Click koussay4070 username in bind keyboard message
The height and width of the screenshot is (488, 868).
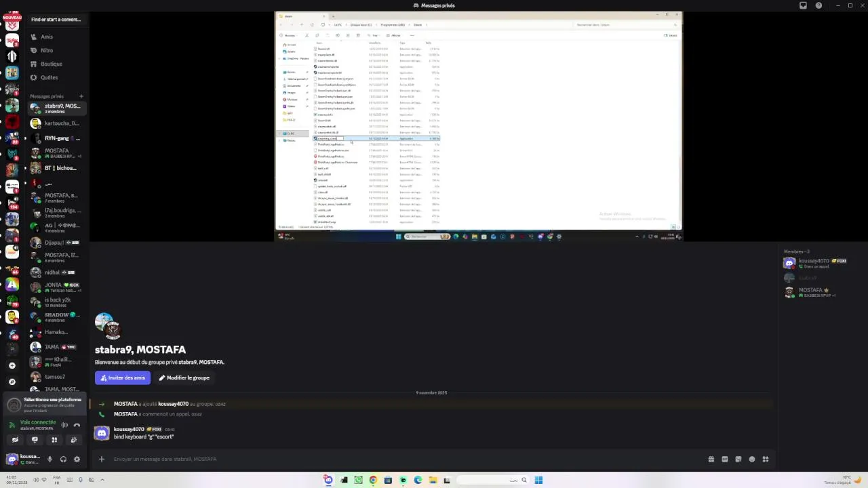tap(129, 429)
